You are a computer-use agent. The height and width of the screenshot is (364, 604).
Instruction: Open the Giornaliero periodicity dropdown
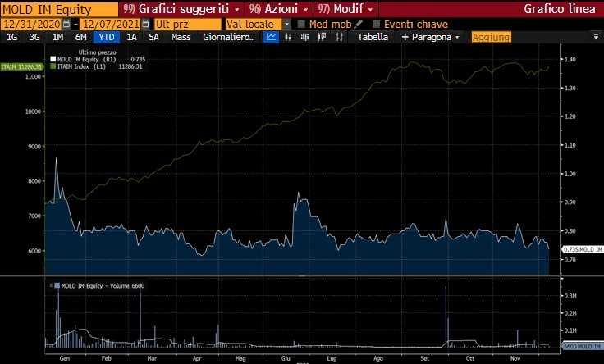click(x=229, y=37)
